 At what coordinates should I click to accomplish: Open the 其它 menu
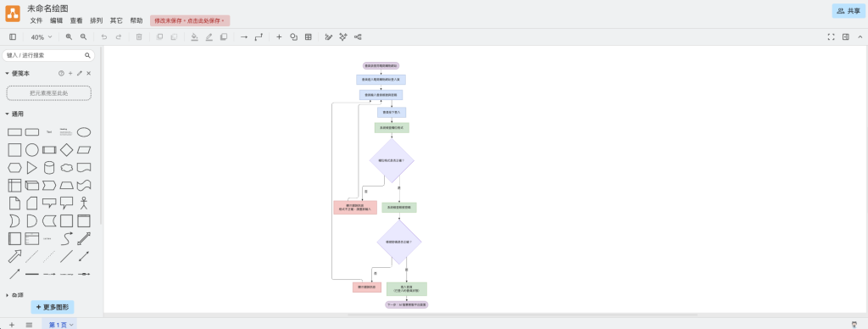click(x=116, y=20)
